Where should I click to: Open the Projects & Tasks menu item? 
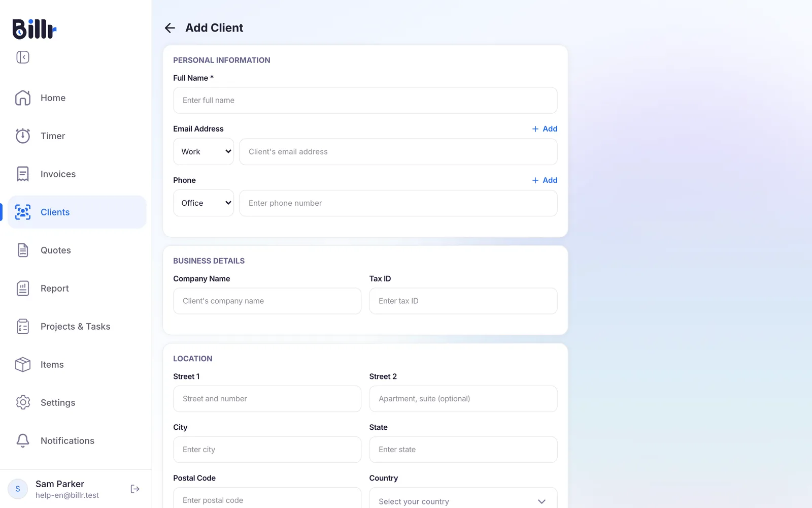coord(77,327)
